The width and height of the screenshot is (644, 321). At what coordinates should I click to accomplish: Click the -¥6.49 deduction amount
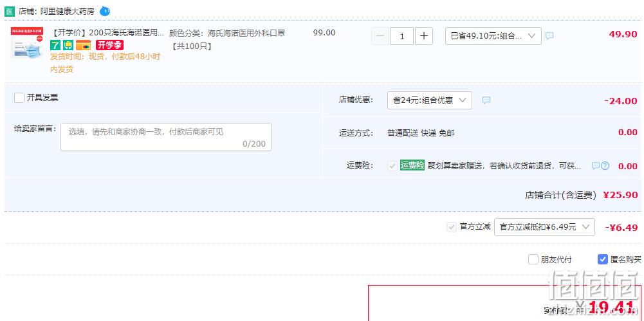click(621, 228)
